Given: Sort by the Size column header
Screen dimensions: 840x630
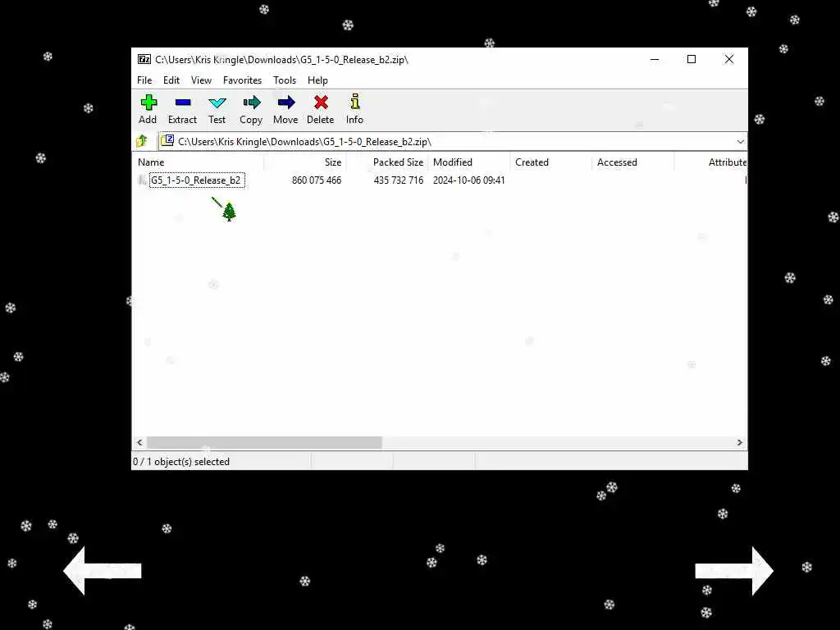Looking at the screenshot, I should (305, 162).
